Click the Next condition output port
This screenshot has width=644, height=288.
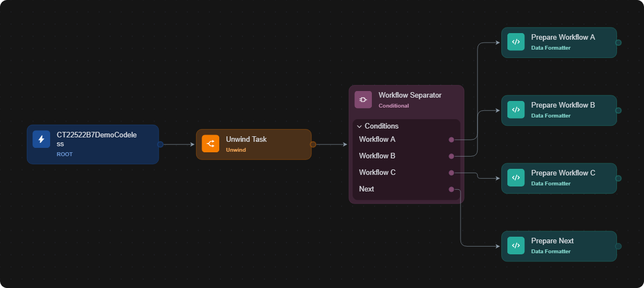451,189
